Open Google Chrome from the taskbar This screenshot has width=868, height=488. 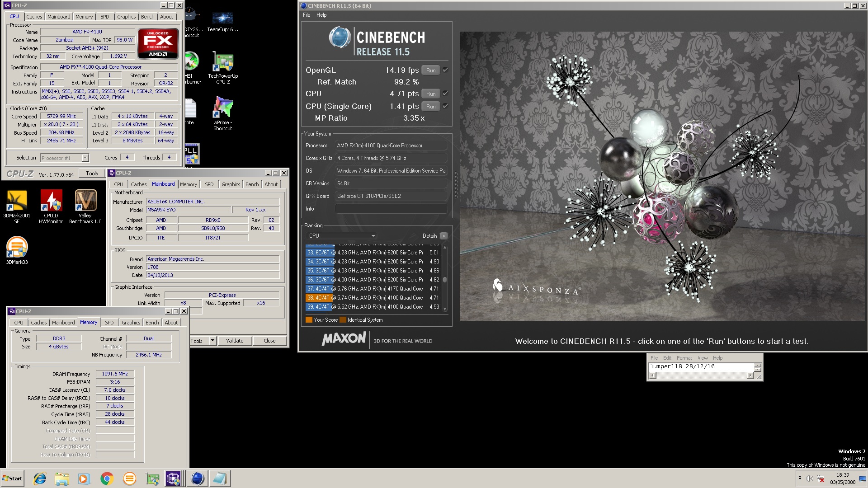(x=107, y=479)
